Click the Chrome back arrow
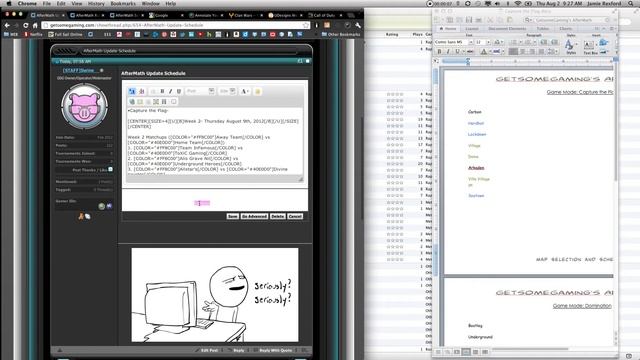Screen dimensions: 640x360 tap(7, 25)
